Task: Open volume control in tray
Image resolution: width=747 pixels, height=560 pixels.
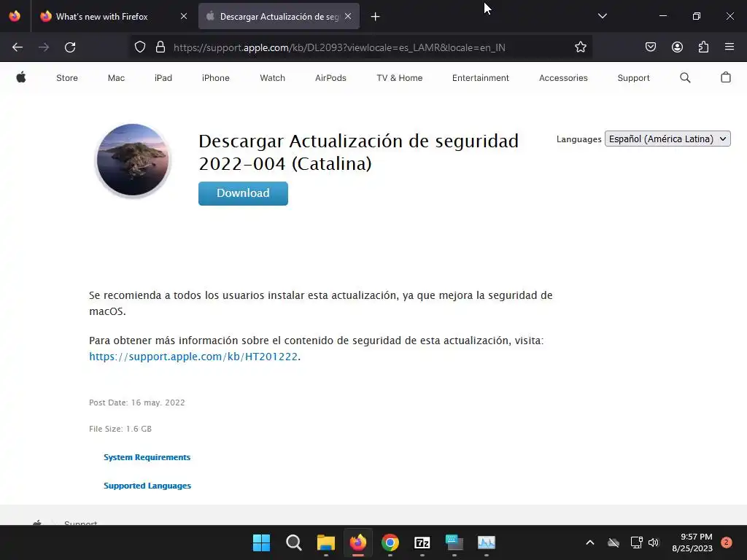Action: [654, 542]
